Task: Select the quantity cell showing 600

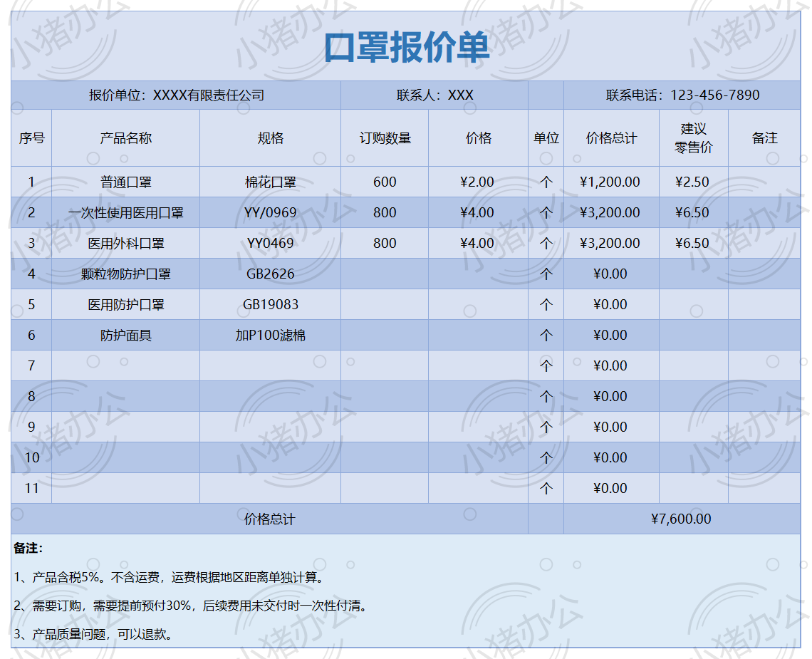Action: (x=385, y=182)
